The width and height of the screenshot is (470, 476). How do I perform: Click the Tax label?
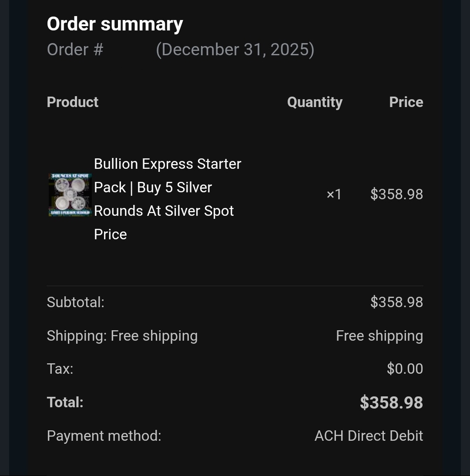click(60, 369)
